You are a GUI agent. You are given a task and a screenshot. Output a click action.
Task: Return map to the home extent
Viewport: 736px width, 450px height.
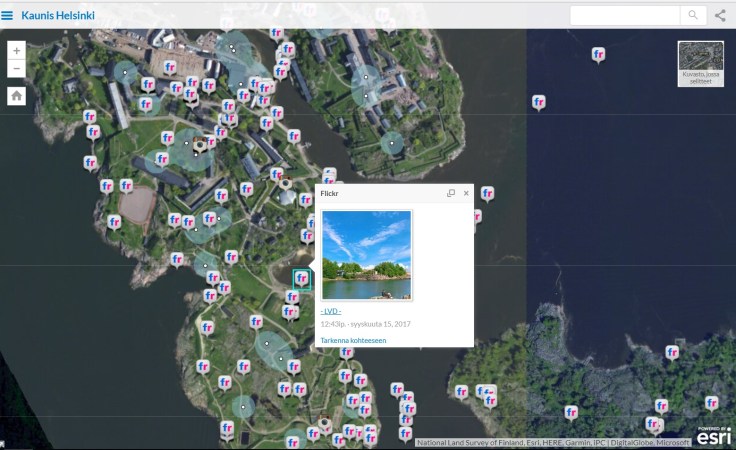[16, 96]
